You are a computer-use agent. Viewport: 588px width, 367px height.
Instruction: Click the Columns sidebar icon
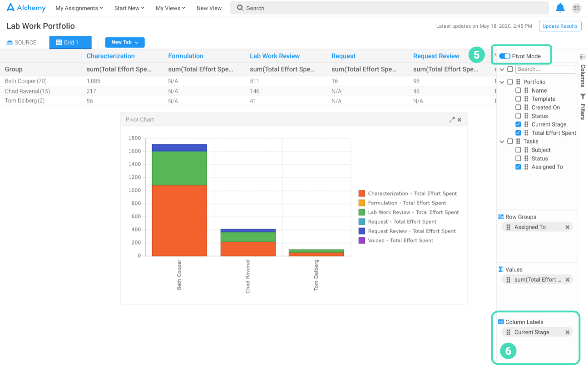[583, 57]
